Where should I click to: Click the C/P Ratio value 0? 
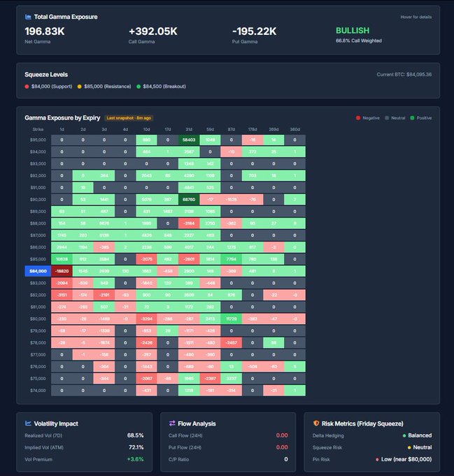(x=286, y=459)
